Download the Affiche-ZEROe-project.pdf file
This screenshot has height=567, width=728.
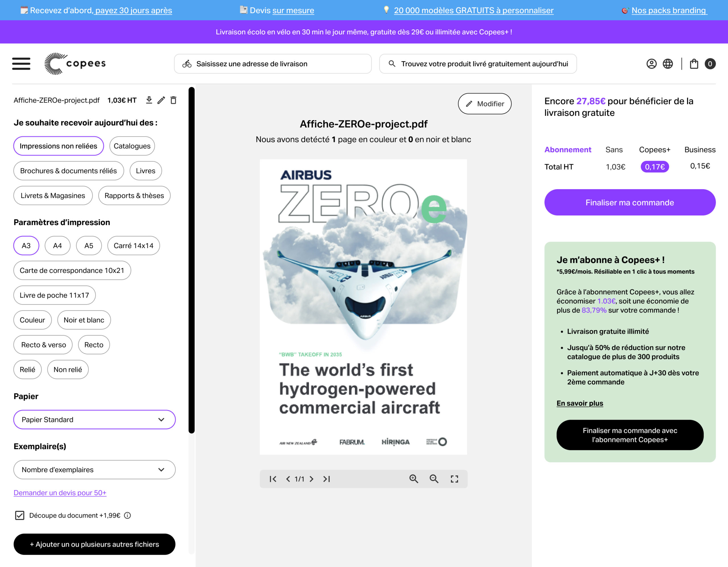(149, 100)
